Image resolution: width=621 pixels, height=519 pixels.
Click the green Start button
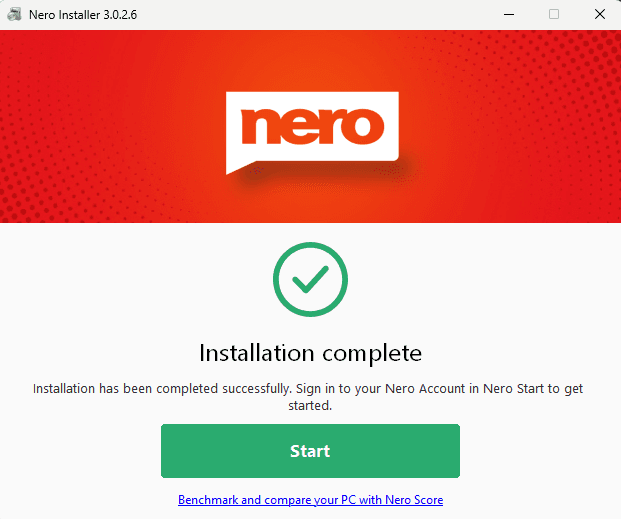310,451
